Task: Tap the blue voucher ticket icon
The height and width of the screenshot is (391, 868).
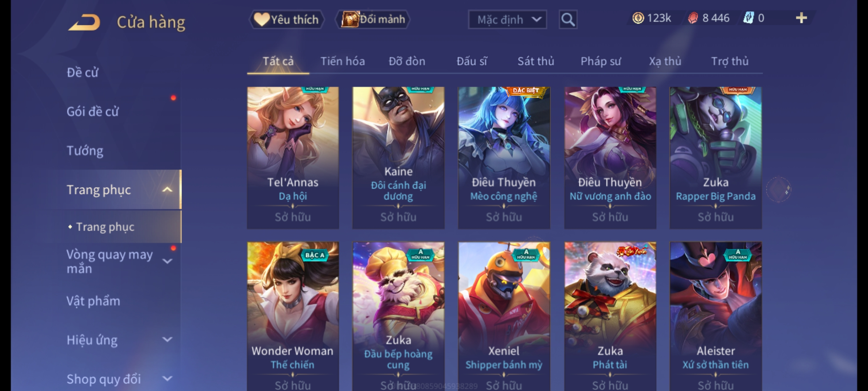Action: (x=748, y=18)
